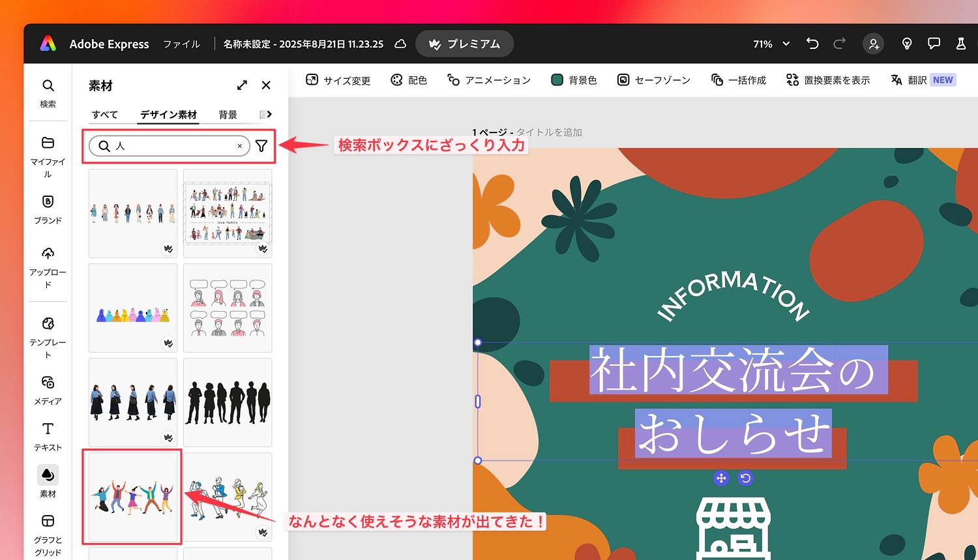Add a page title via タイトルを追加

pos(550,132)
